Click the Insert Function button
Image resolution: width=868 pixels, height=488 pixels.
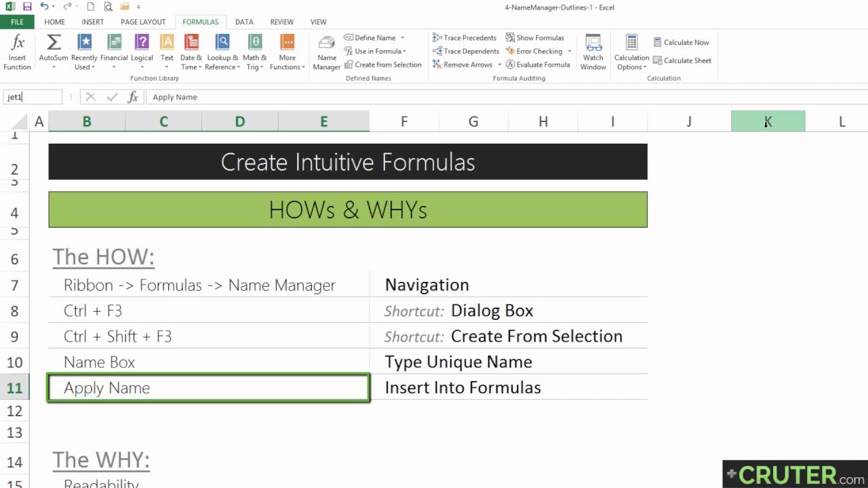pyautogui.click(x=17, y=53)
